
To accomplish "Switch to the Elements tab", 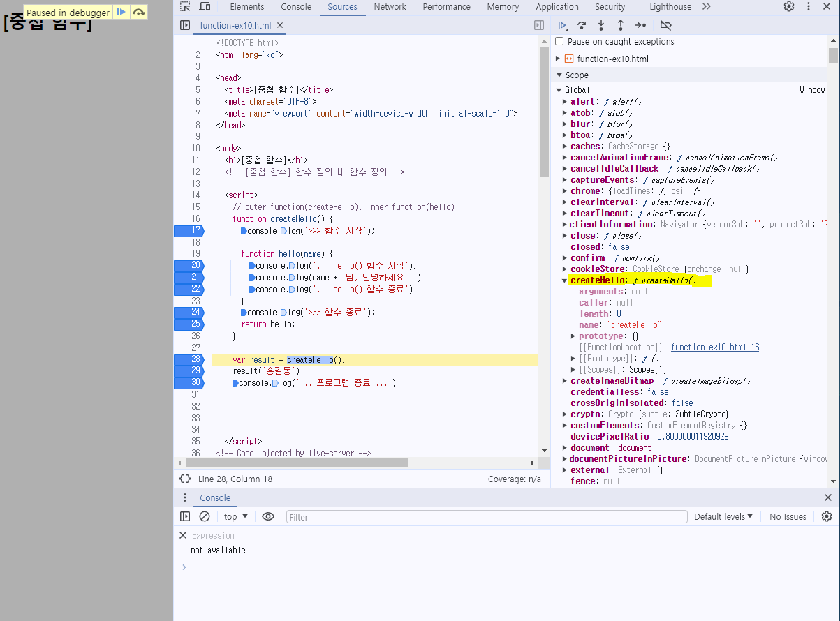I will point(247,7).
